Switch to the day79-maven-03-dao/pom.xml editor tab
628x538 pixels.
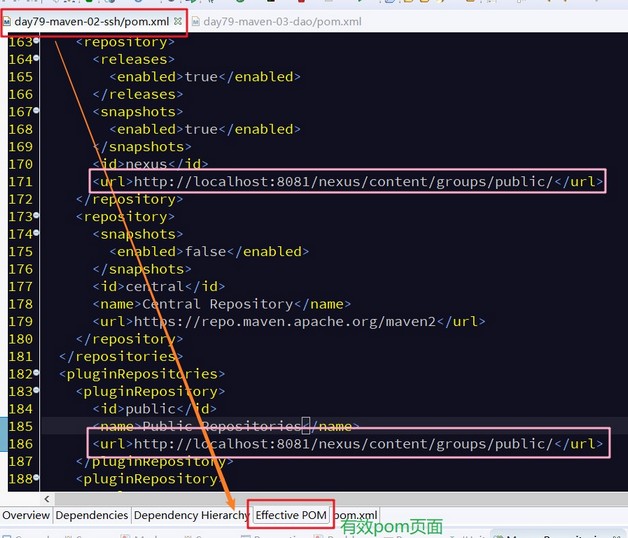pyautogui.click(x=282, y=22)
